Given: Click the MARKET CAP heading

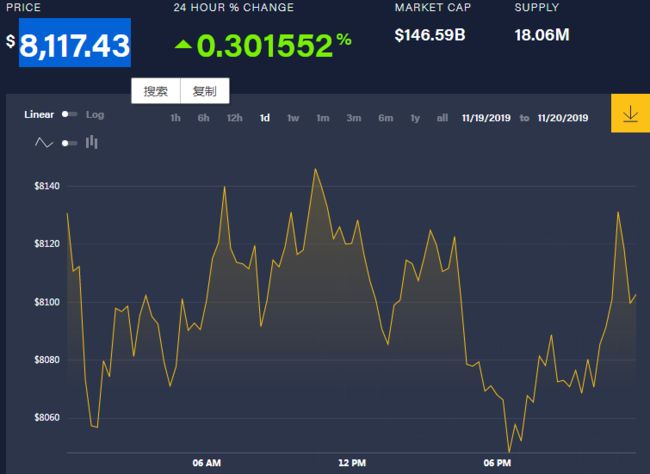Looking at the screenshot, I should tap(433, 7).
